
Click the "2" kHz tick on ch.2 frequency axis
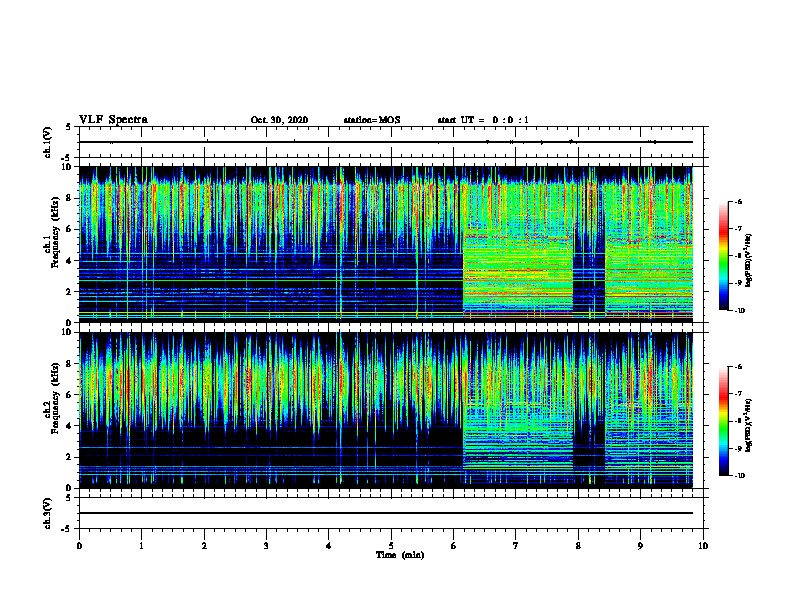point(69,457)
